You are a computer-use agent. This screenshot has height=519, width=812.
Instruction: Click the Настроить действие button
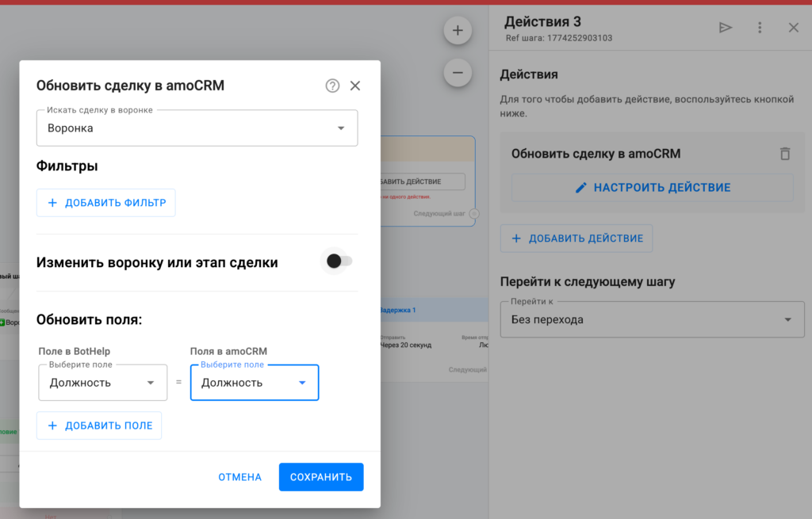point(652,188)
